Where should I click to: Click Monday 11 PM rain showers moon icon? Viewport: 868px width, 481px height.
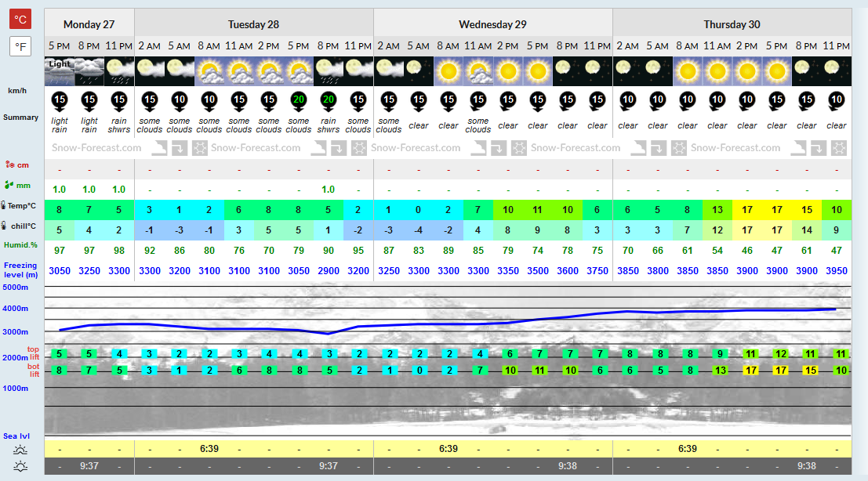(119, 71)
